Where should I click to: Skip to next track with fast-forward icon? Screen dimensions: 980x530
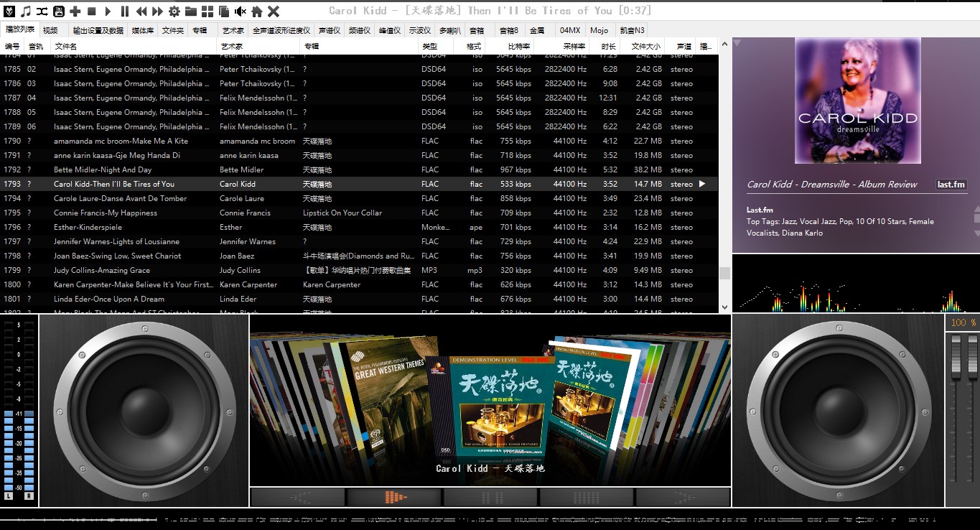pos(157,11)
